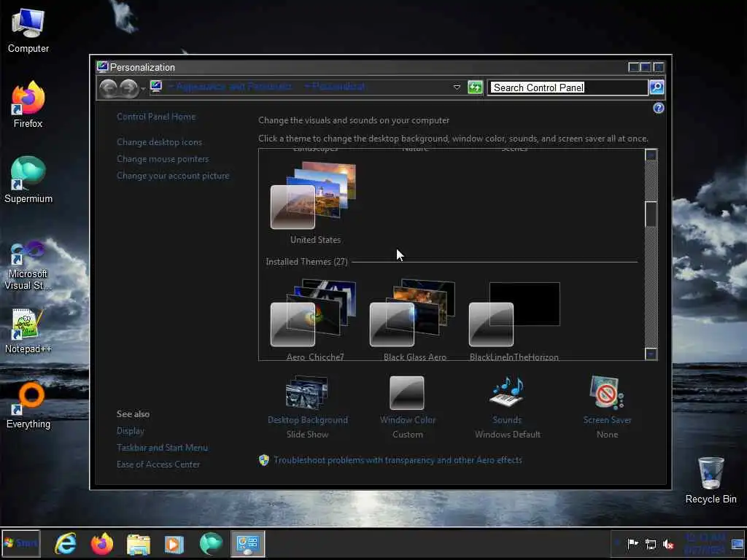Click the muted volume icon in system tray
This screenshot has height=560, width=747.
coord(668,544)
